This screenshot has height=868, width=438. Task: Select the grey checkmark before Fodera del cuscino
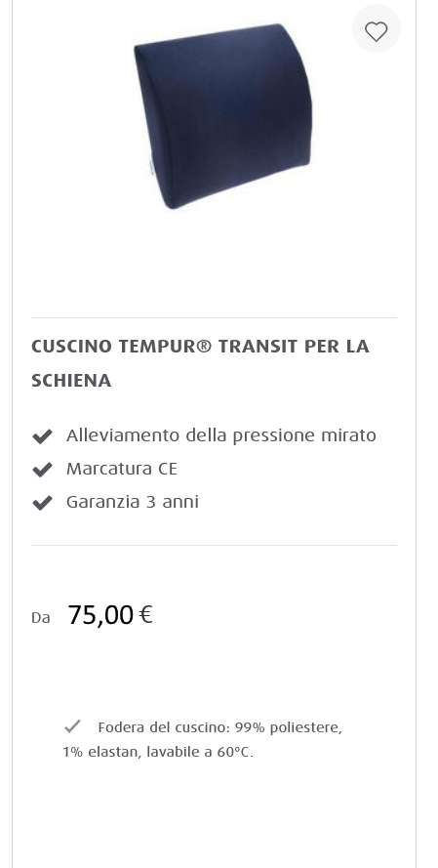(72, 726)
